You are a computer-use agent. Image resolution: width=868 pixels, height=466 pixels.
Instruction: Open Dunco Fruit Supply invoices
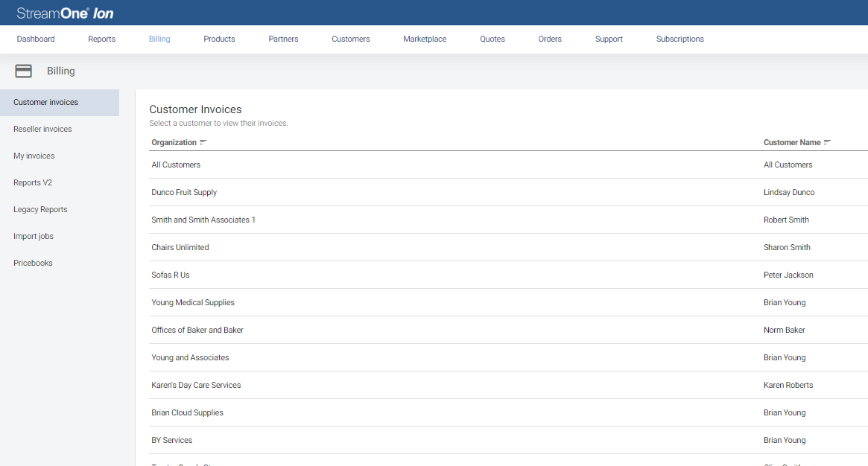184,192
